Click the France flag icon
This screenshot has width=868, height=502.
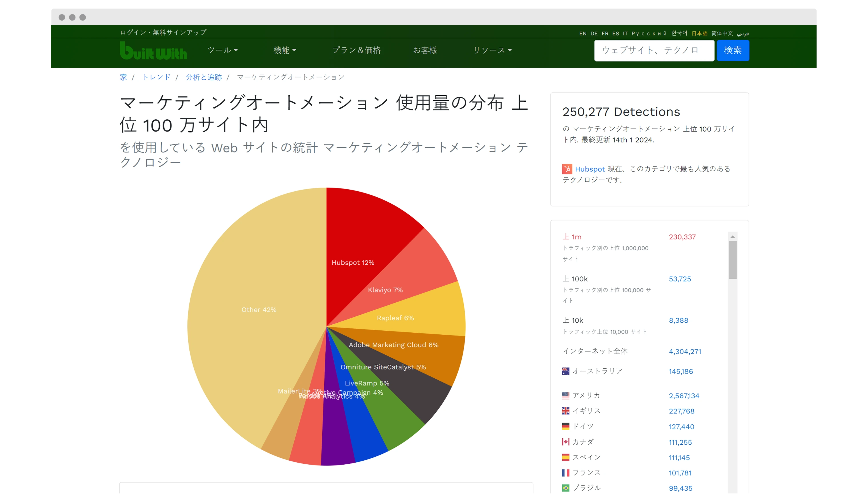[566, 473]
